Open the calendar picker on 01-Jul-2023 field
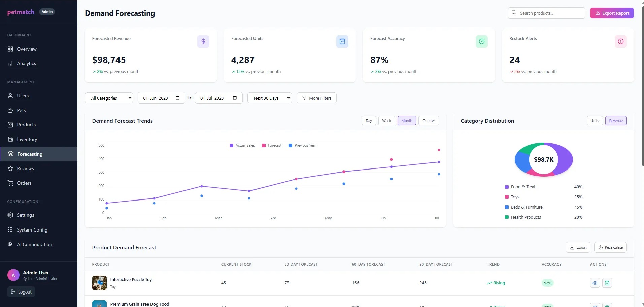 [x=235, y=98]
